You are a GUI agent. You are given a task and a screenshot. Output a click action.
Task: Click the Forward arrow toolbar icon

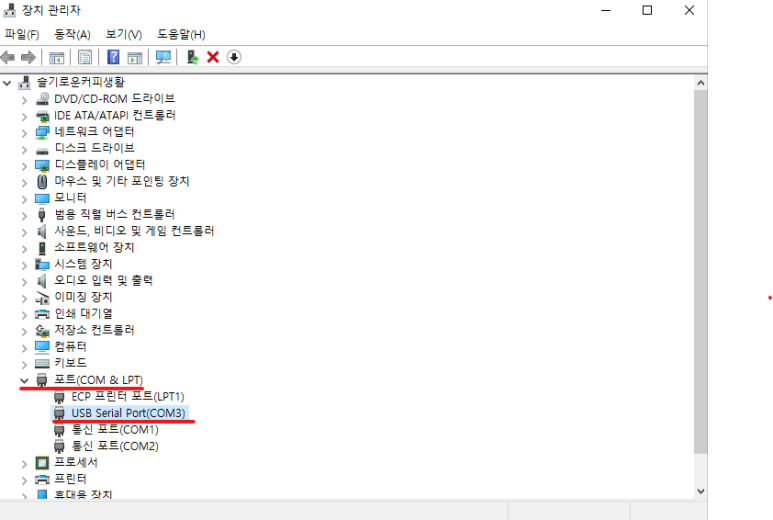(29, 57)
